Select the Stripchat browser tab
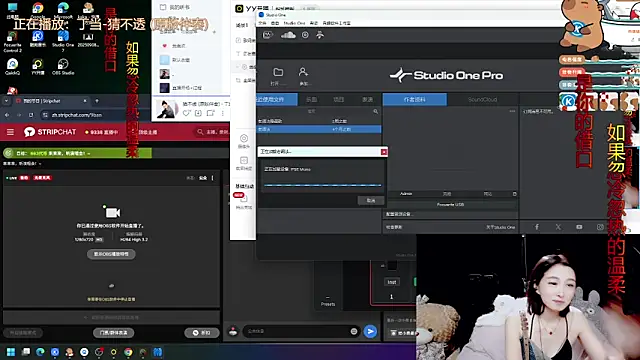 pyautogui.click(x=51, y=101)
